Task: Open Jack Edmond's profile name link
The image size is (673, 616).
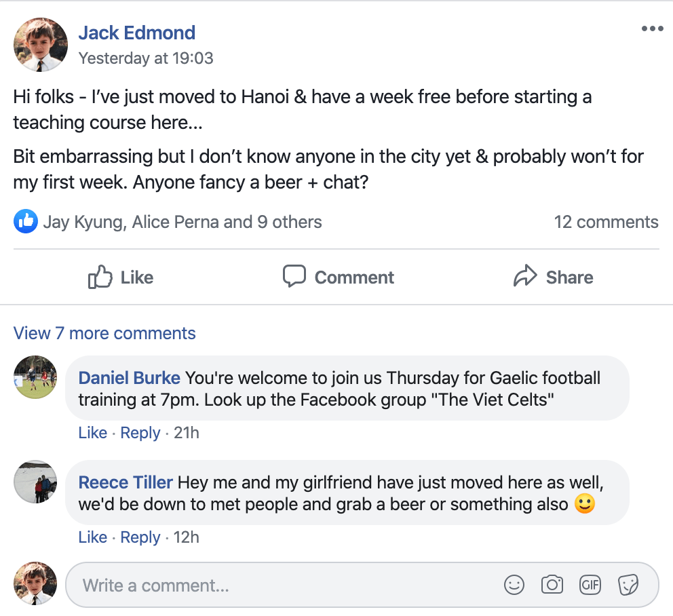Action: 136,33
